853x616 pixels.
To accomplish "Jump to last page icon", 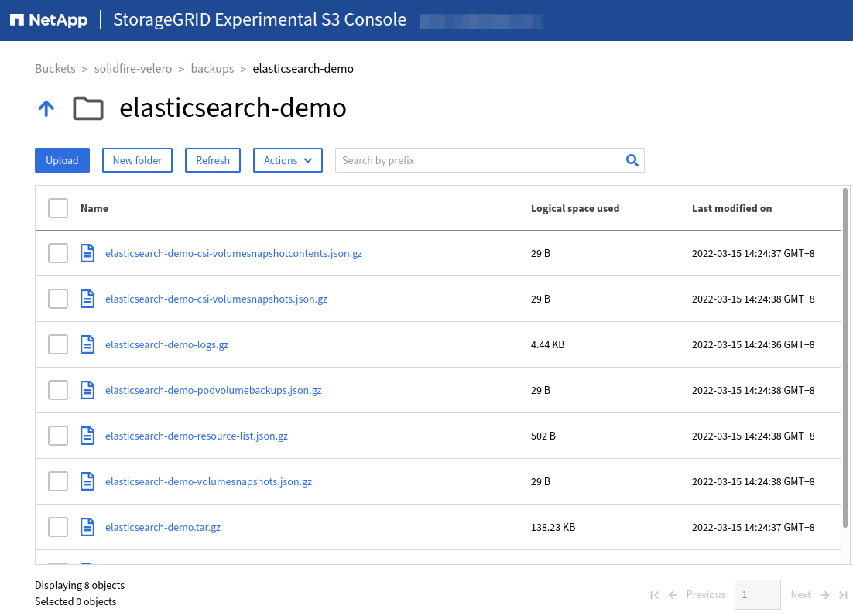I will pos(843,595).
